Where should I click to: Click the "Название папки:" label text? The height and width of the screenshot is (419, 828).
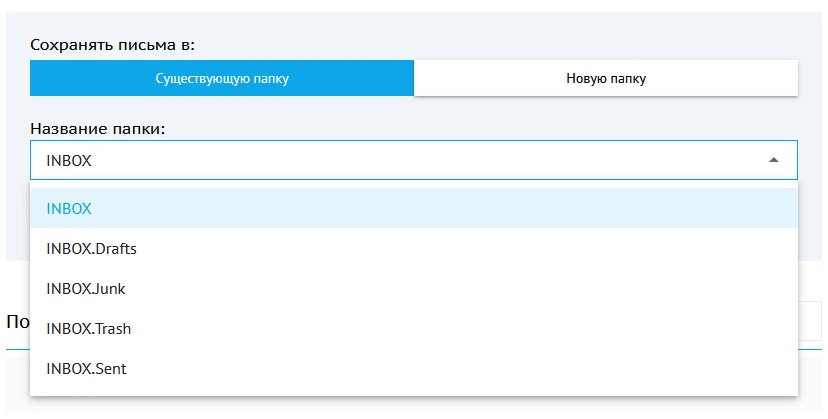(x=98, y=129)
